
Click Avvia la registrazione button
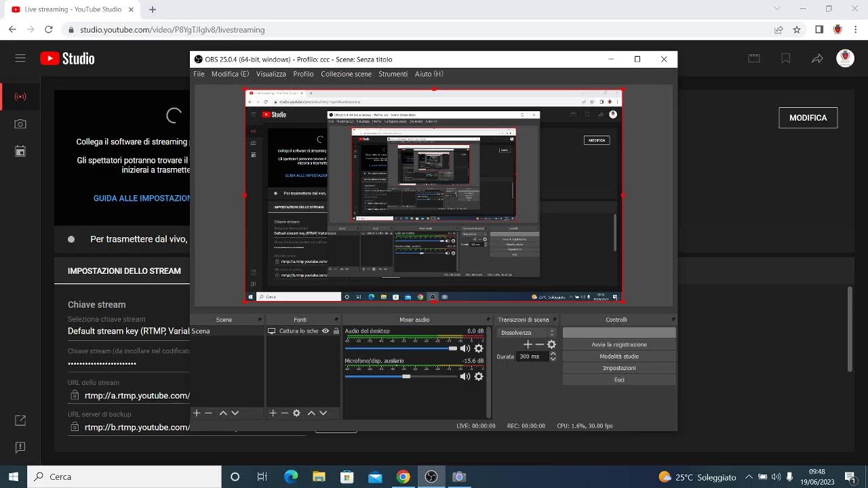(619, 344)
